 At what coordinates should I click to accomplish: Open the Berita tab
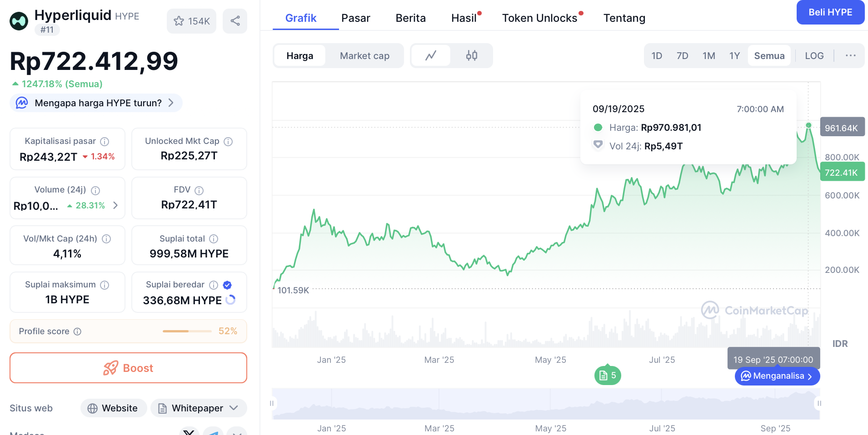pos(411,18)
